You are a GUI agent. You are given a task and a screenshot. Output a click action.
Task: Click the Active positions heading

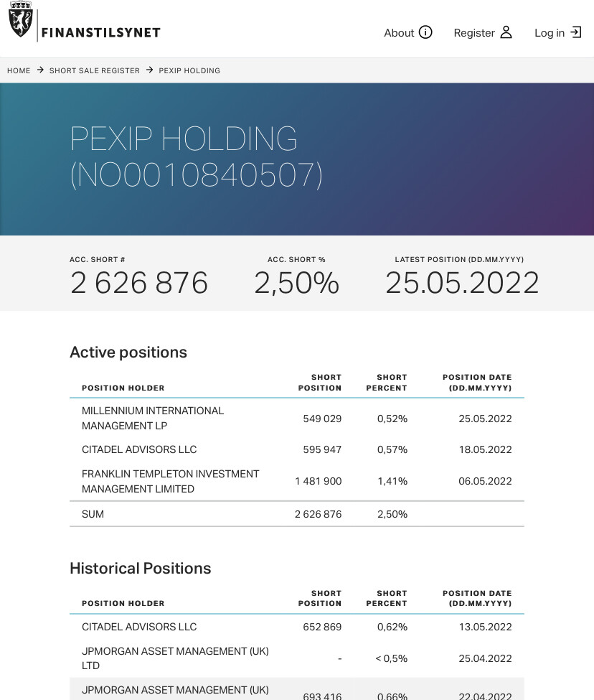coord(128,353)
